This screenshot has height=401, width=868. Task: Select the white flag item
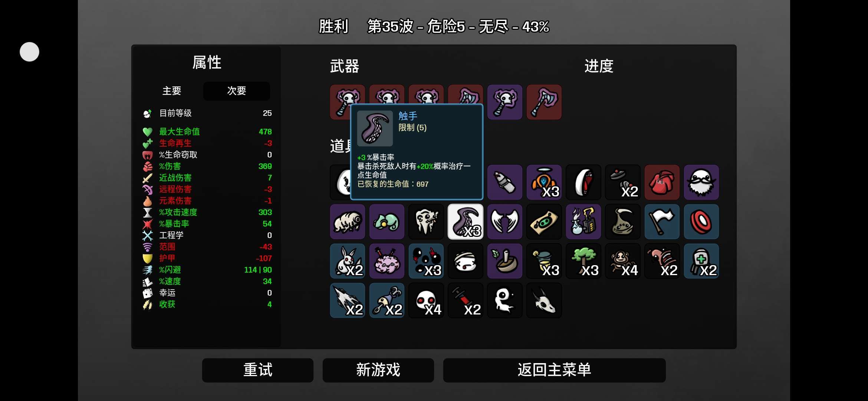(x=662, y=222)
